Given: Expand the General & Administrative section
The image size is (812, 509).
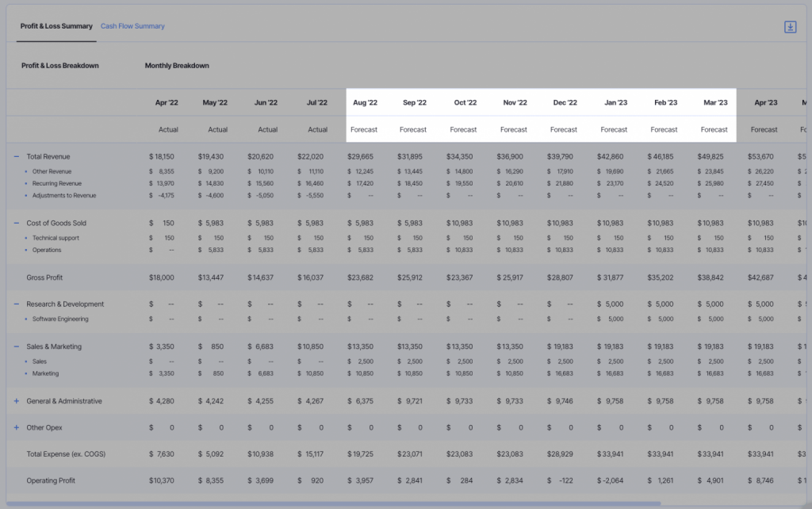Looking at the screenshot, I should (x=16, y=401).
